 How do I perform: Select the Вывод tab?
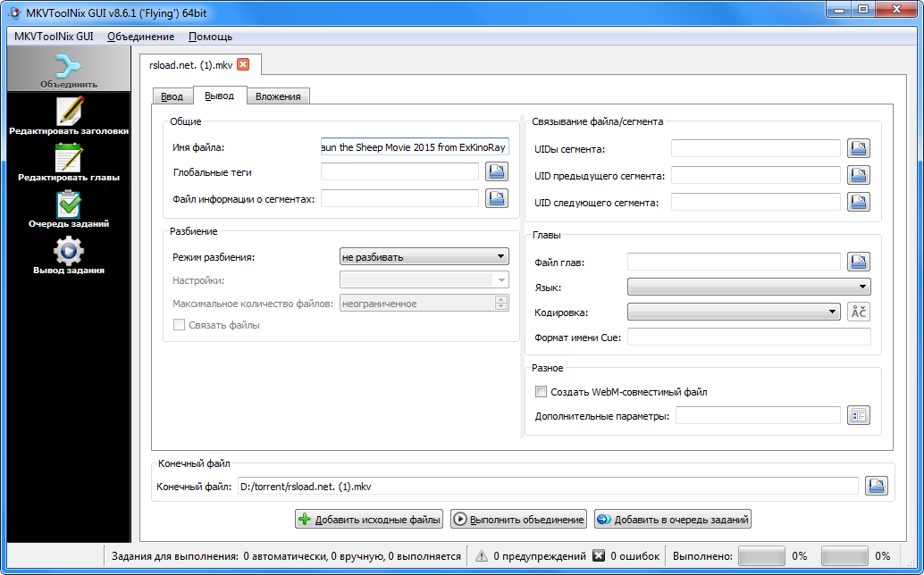coord(219,96)
